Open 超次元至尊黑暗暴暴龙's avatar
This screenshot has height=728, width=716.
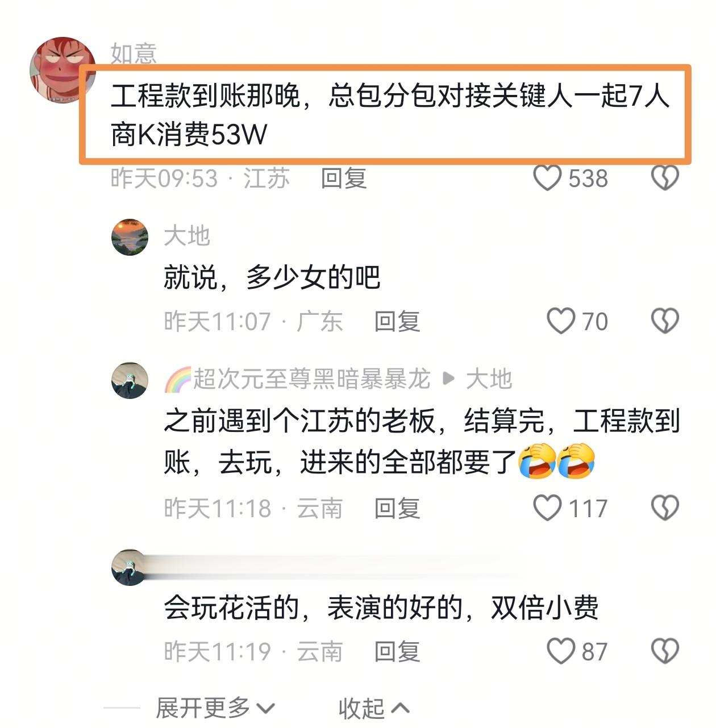click(x=130, y=380)
